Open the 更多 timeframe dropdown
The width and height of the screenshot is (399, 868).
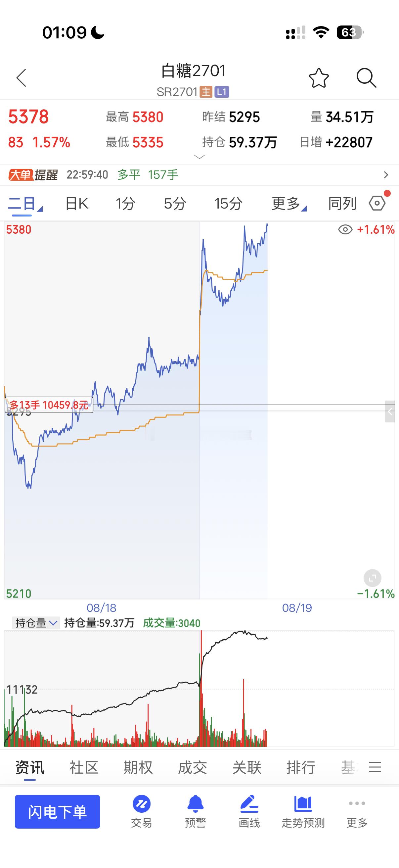pyautogui.click(x=289, y=203)
